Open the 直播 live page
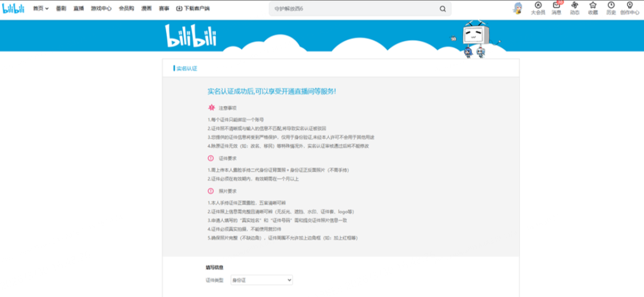The width and height of the screenshot is (644, 297). 78,9
